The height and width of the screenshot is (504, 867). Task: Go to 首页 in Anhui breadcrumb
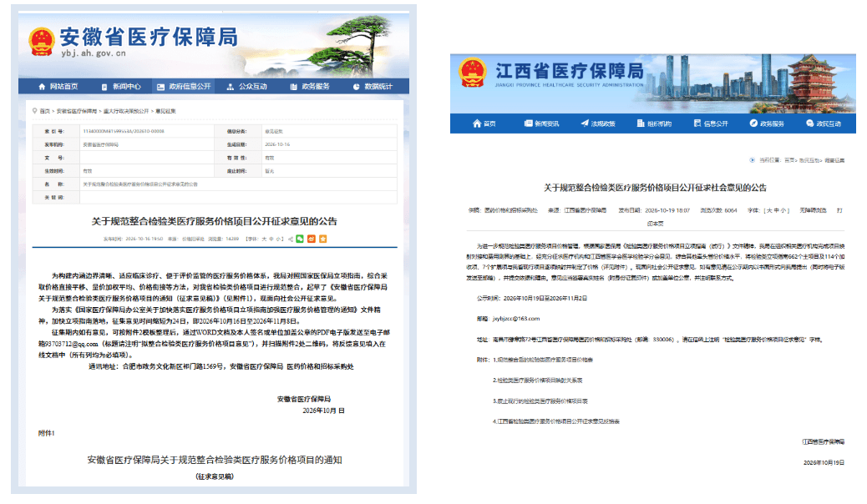45,111
